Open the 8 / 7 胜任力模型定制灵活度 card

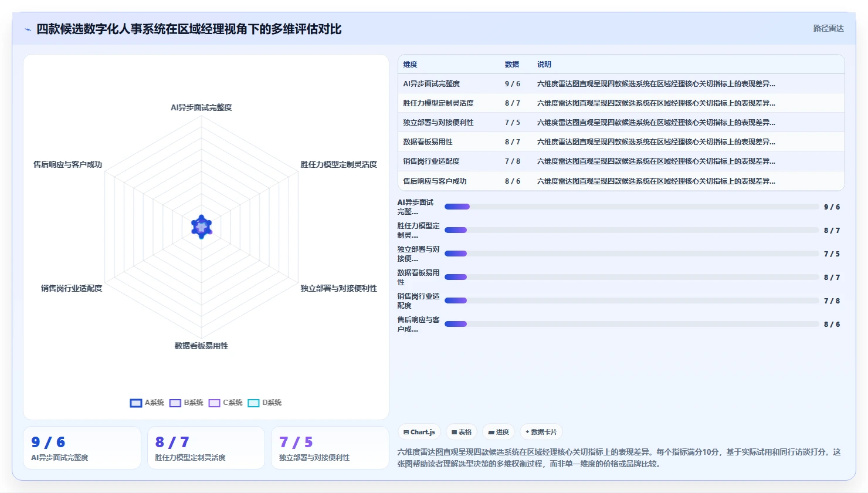pos(206,448)
